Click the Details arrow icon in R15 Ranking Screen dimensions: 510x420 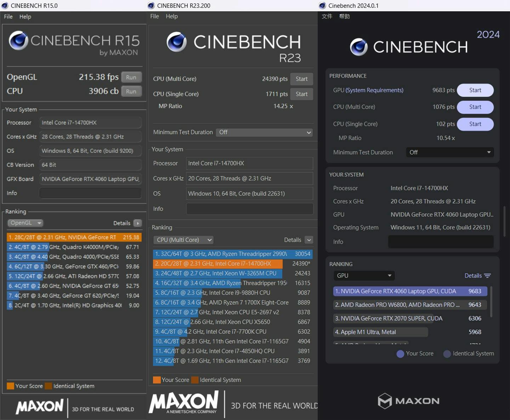(138, 223)
